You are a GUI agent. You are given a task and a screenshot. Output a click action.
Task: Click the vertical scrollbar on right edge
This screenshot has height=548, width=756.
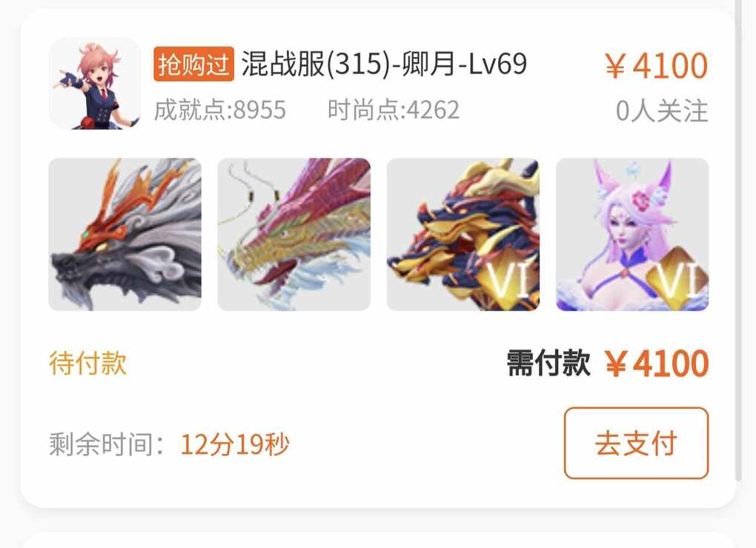tap(738, 241)
